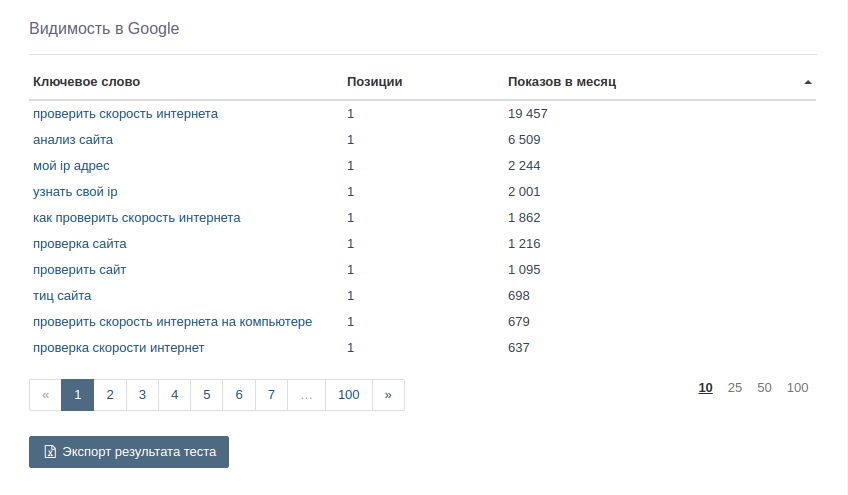This screenshot has width=848, height=495.
Task: Sort by Показов в месяц column
Action: pos(561,82)
